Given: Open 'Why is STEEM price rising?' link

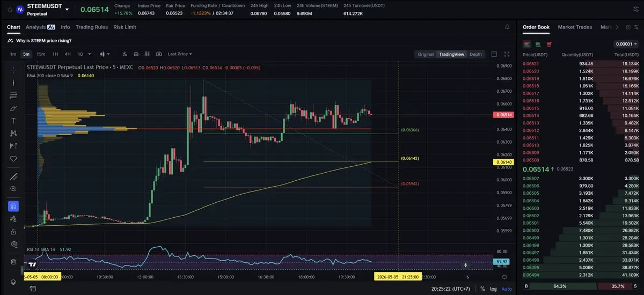Looking at the screenshot, I should (x=43, y=41).
